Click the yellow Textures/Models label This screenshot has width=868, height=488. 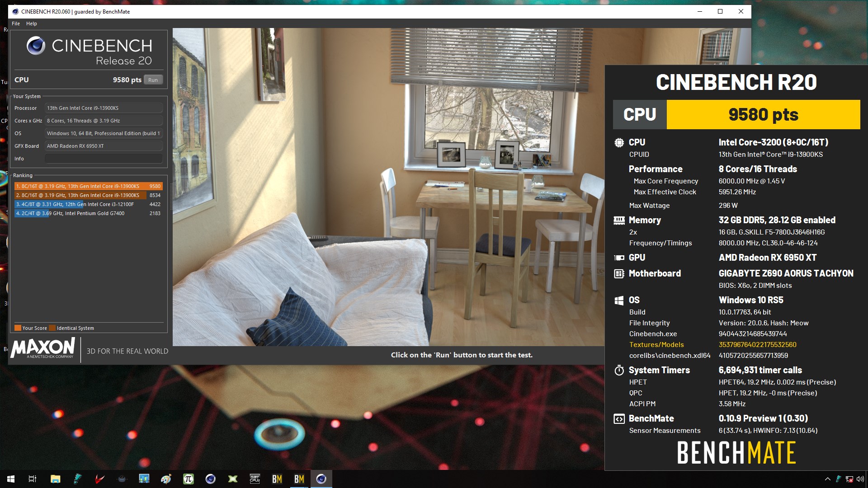pyautogui.click(x=656, y=345)
